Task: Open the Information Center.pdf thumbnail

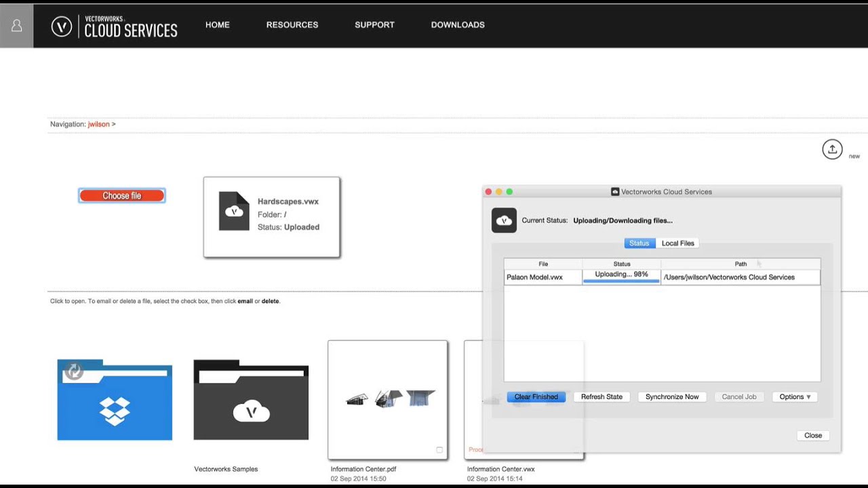Action: pyautogui.click(x=388, y=400)
